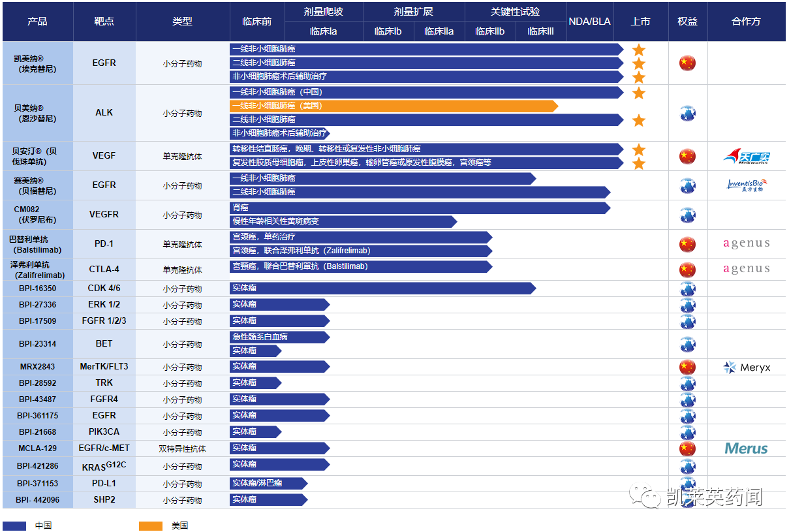789x532 pixels.
Task: Select the 靶点 column header
Action: tap(104, 22)
